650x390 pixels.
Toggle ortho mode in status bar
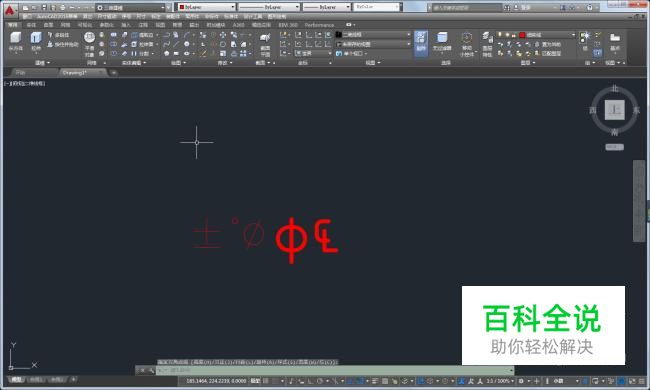tap(310, 381)
